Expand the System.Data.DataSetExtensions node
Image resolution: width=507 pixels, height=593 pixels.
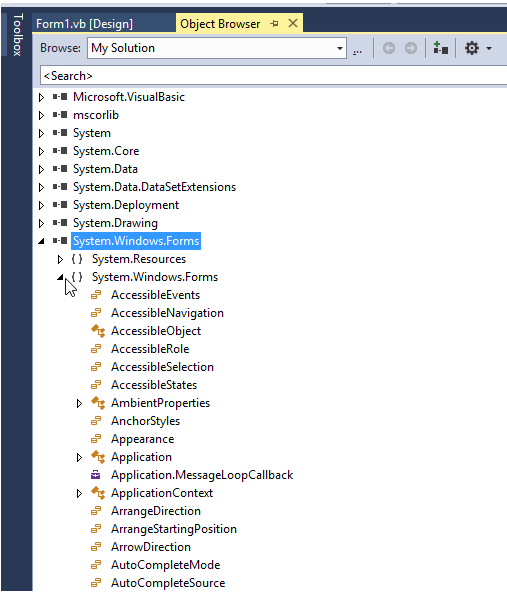41,187
